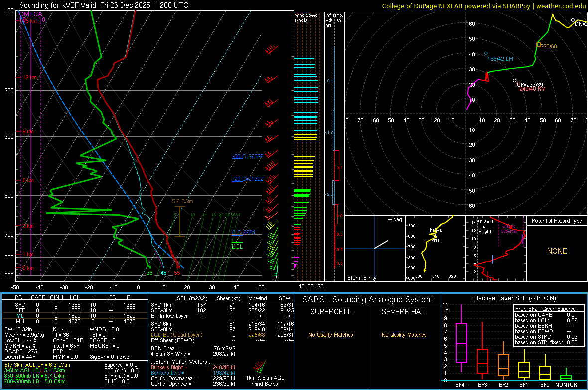Click the UP=236/39 Corfidi label
This screenshot has width=588, height=390.
pos(530,84)
